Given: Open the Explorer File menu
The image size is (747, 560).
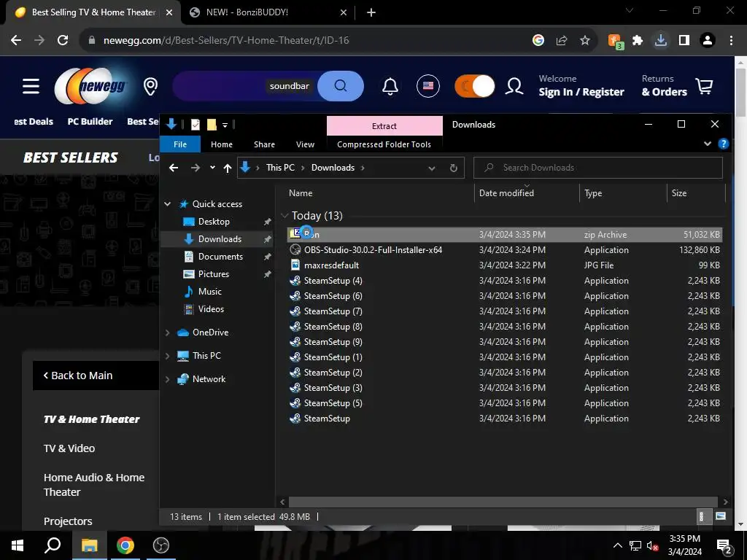Looking at the screenshot, I should pos(180,144).
